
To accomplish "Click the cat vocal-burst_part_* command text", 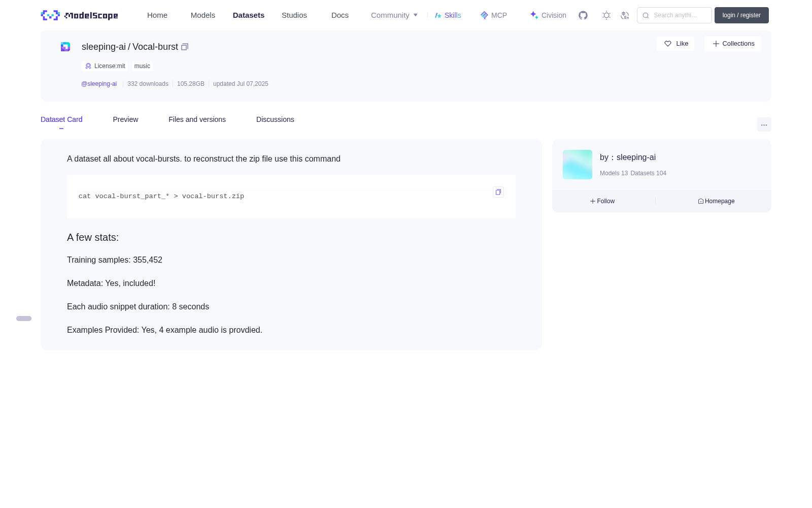I will click(161, 196).
